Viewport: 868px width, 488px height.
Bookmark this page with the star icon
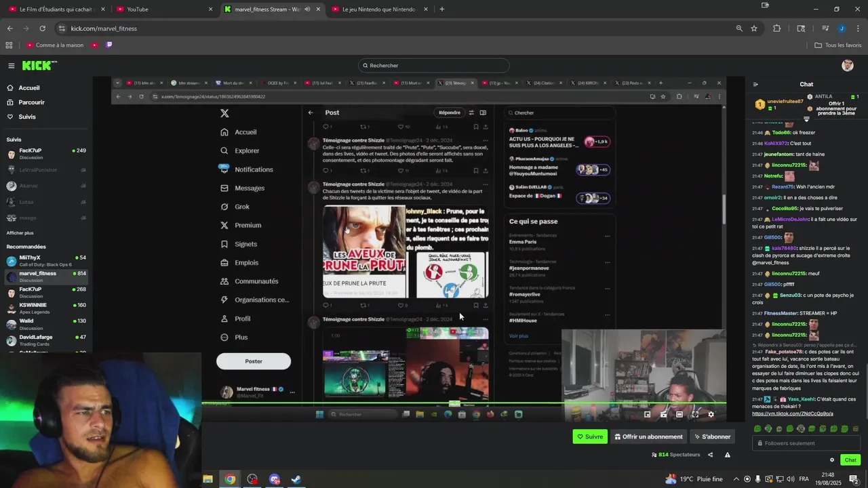pyautogui.click(x=754, y=28)
